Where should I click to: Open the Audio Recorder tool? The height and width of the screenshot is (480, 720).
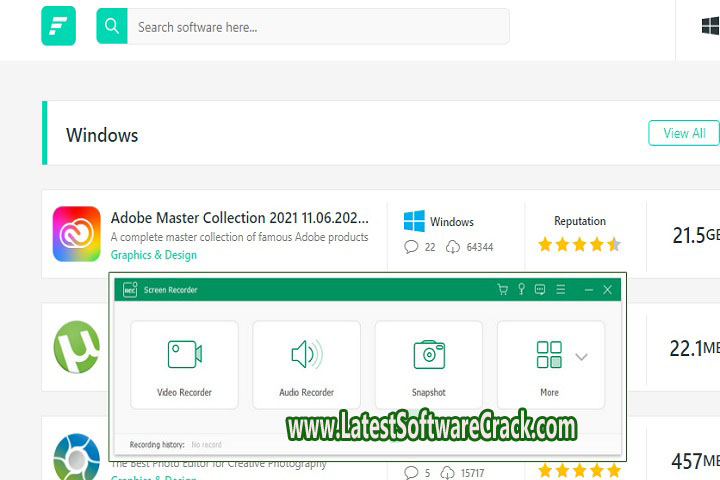click(x=306, y=364)
